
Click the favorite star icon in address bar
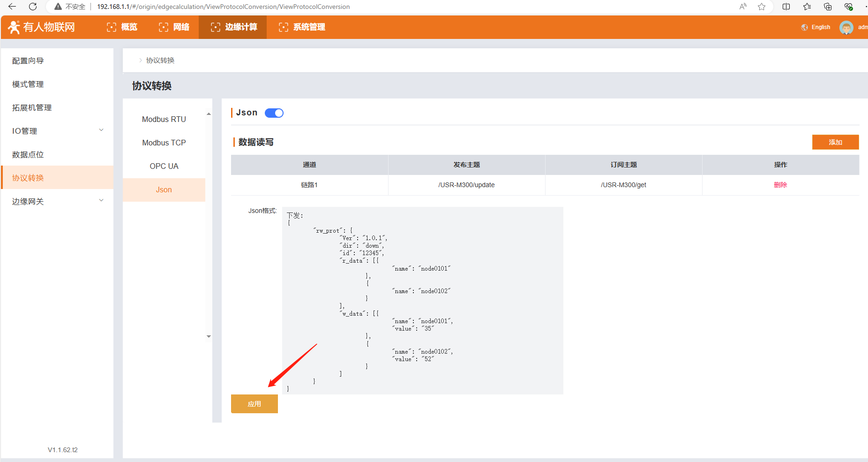[762, 7]
